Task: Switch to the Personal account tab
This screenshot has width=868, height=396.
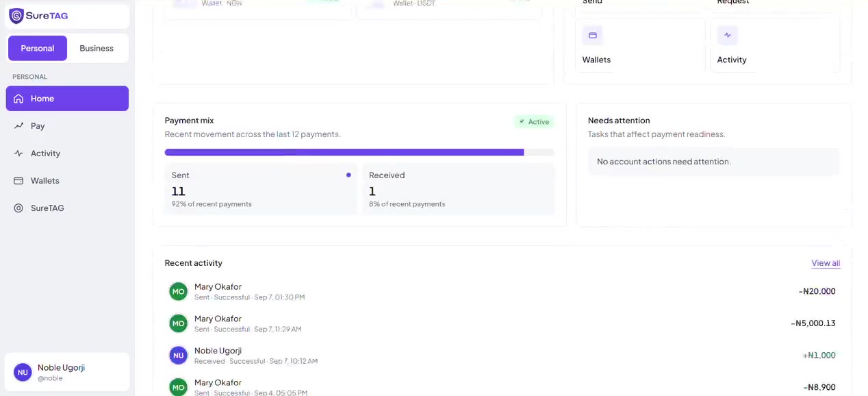Action: [x=38, y=49]
